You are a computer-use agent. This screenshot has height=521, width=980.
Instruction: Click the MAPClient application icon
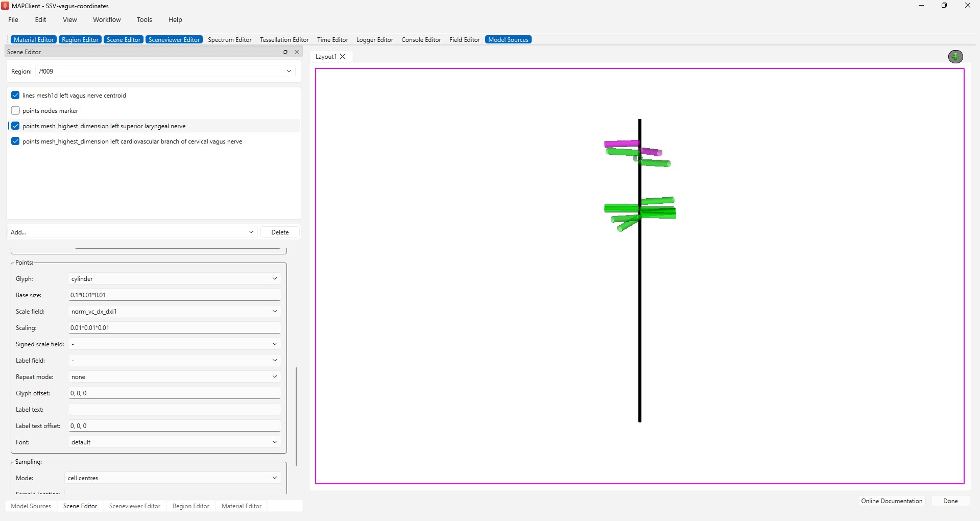(x=5, y=6)
